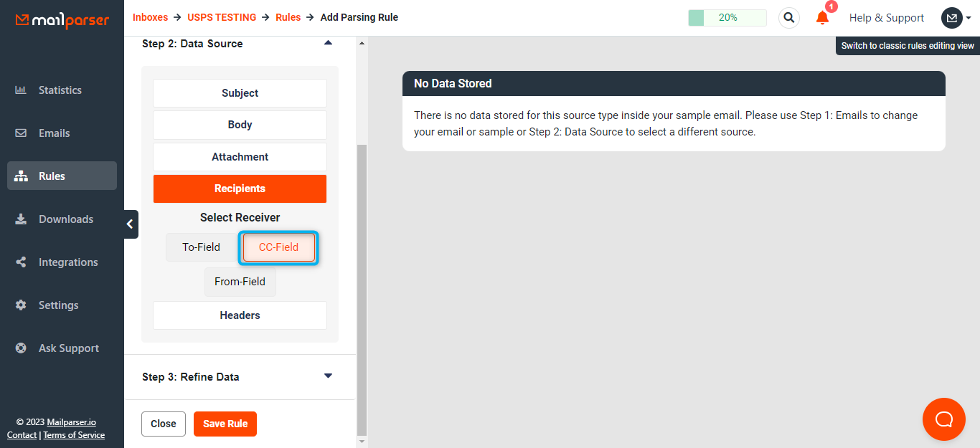Launch the chat support bubble
Image resolution: width=980 pixels, height=448 pixels.
(943, 419)
